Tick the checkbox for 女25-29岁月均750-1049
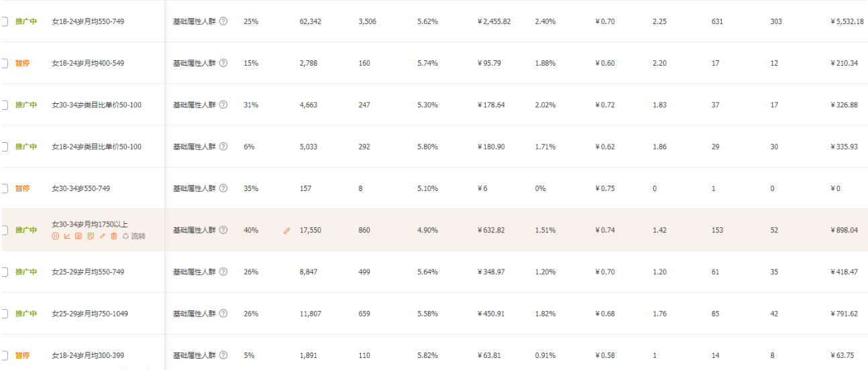 click(3, 314)
